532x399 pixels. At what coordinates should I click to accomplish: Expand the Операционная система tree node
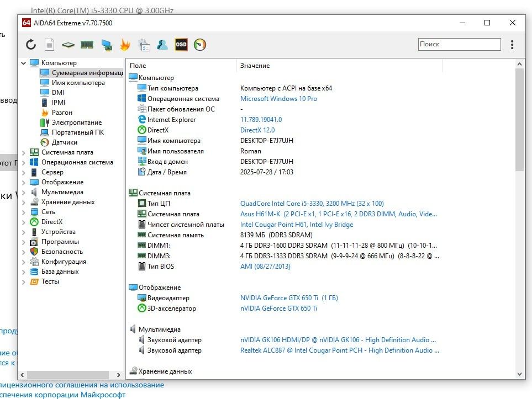[x=23, y=162]
